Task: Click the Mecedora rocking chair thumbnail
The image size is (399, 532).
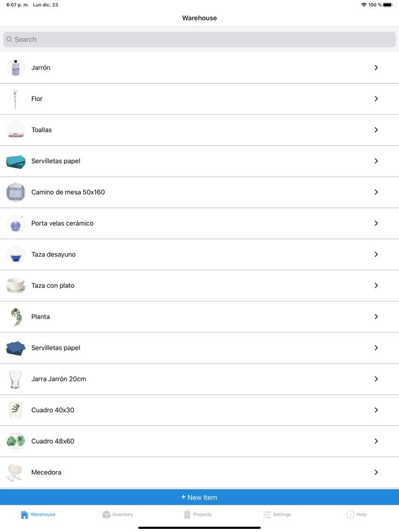Action: (16, 472)
